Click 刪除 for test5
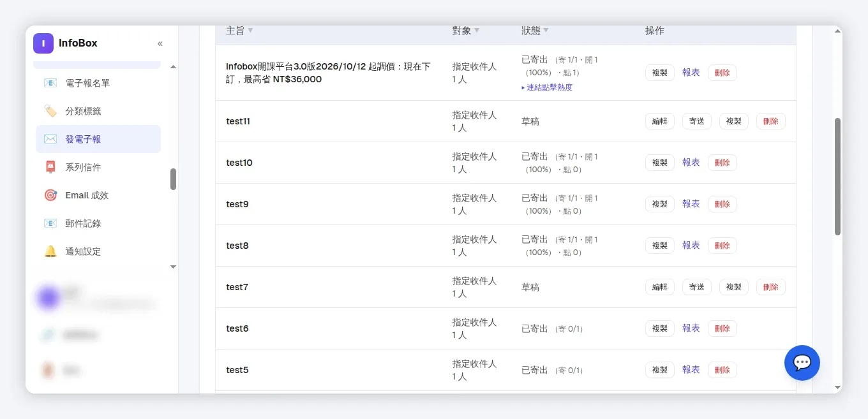The width and height of the screenshot is (868, 419). [722, 370]
